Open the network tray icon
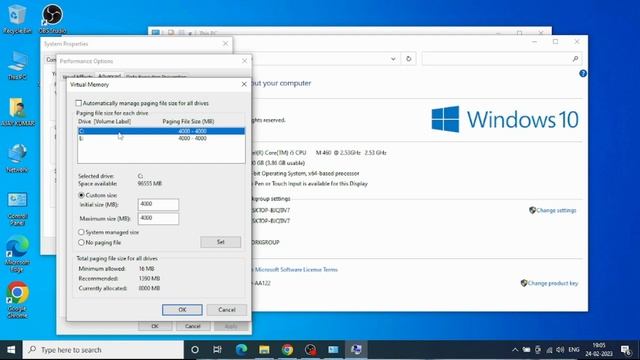Viewport: 640px width, 360px height. [x=549, y=350]
